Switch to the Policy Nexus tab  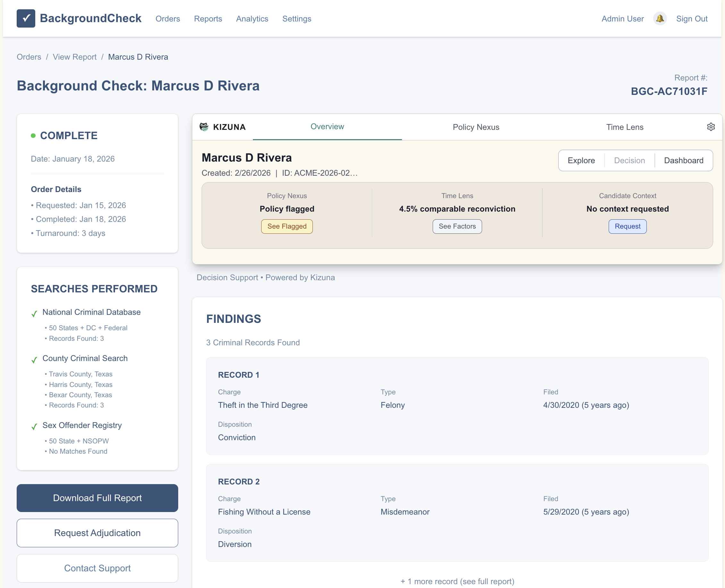[x=476, y=127]
